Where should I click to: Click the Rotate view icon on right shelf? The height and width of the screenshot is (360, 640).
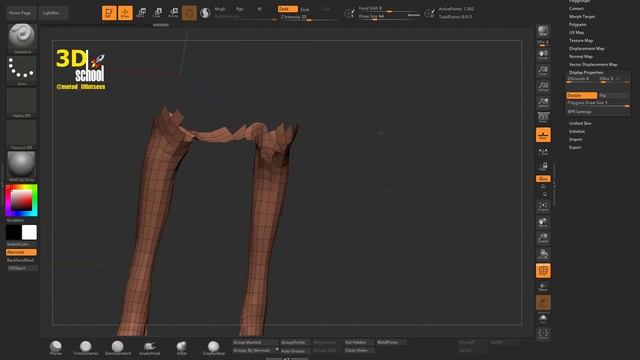[x=543, y=254]
